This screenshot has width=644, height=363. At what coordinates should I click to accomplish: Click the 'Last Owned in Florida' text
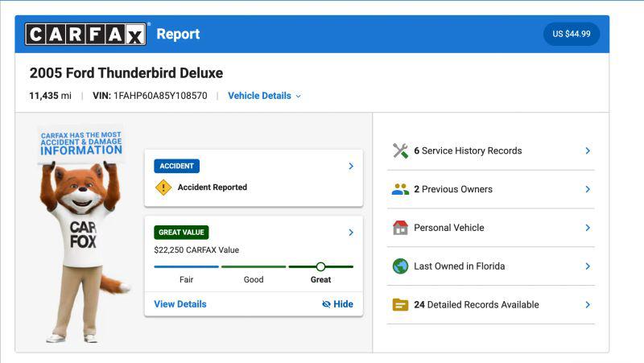459,266
